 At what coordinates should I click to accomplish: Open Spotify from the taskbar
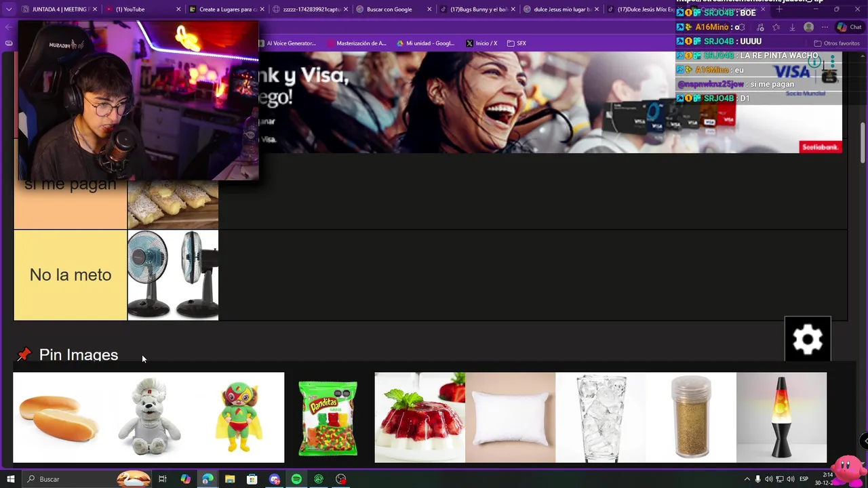point(296,479)
